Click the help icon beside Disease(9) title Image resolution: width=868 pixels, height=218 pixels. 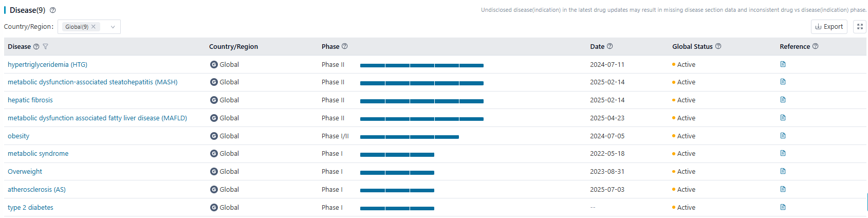coord(52,10)
